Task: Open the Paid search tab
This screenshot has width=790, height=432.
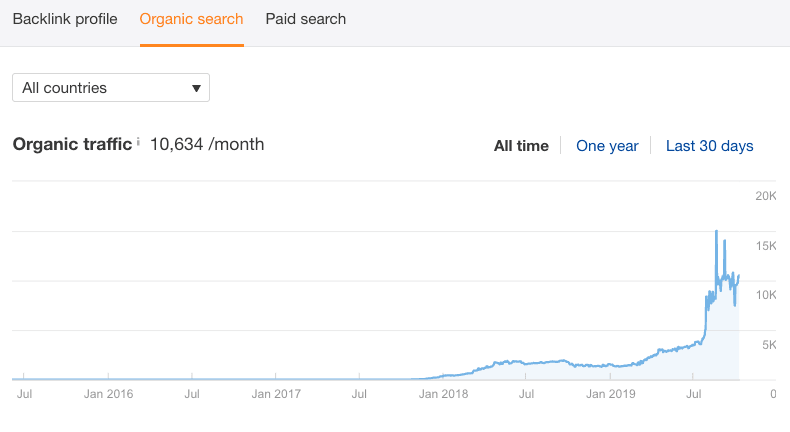Action: point(306,19)
